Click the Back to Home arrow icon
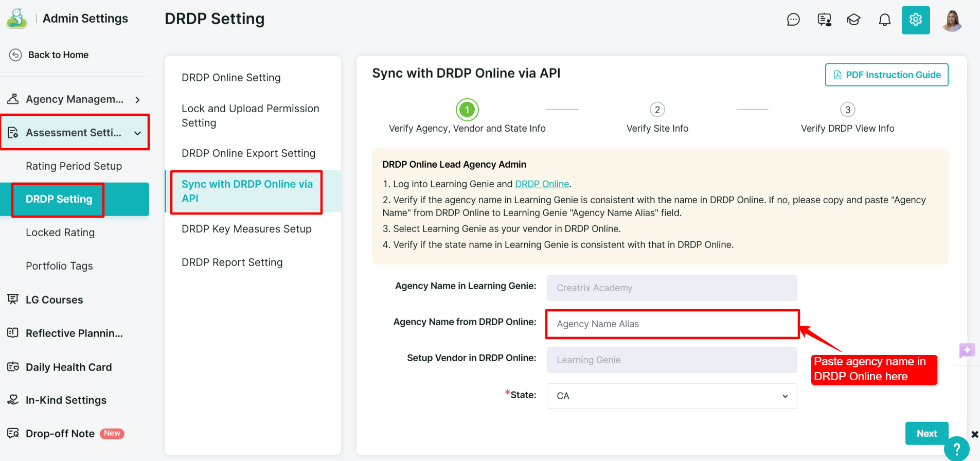 tap(15, 55)
